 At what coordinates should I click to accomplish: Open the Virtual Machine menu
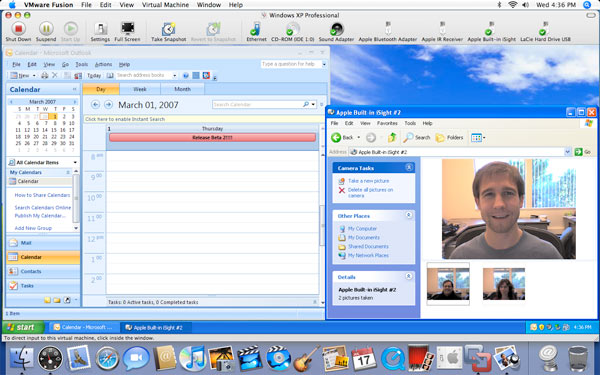pos(165,5)
